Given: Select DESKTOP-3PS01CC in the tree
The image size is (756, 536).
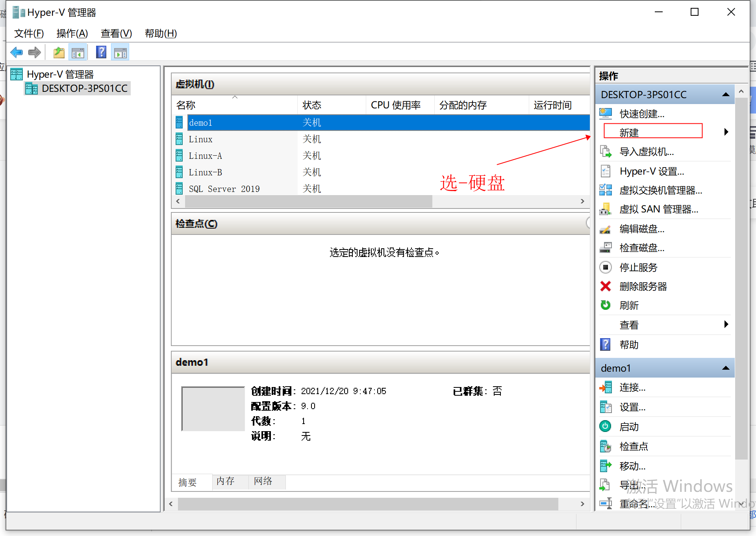Looking at the screenshot, I should 84,88.
